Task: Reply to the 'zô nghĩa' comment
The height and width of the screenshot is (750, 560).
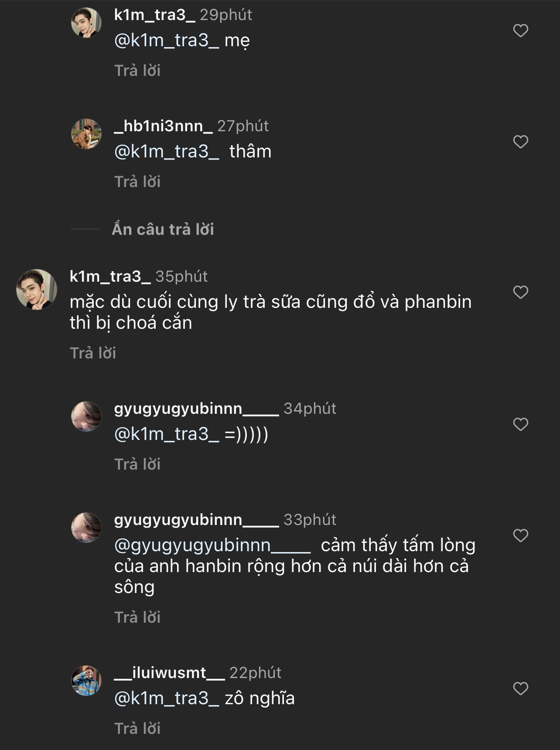Action: click(x=137, y=729)
